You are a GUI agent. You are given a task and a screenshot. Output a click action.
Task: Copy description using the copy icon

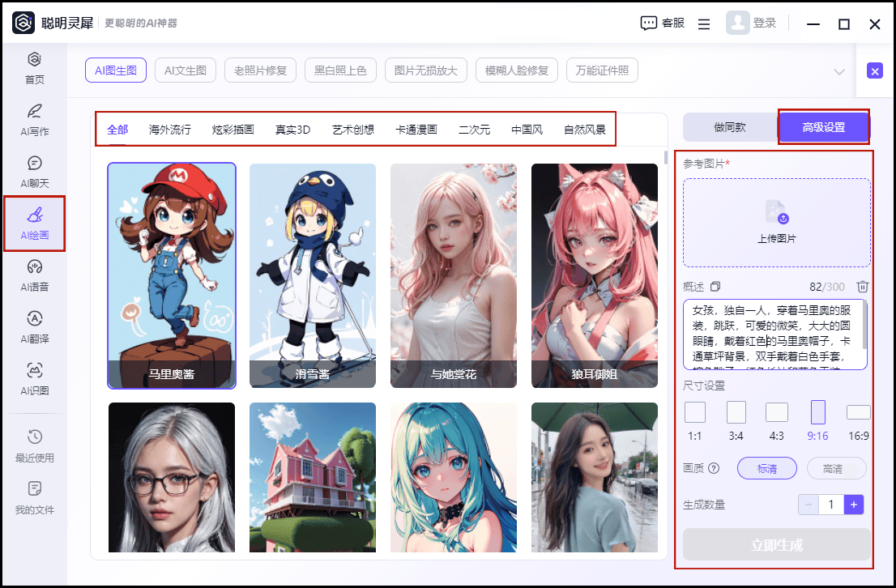tap(715, 287)
